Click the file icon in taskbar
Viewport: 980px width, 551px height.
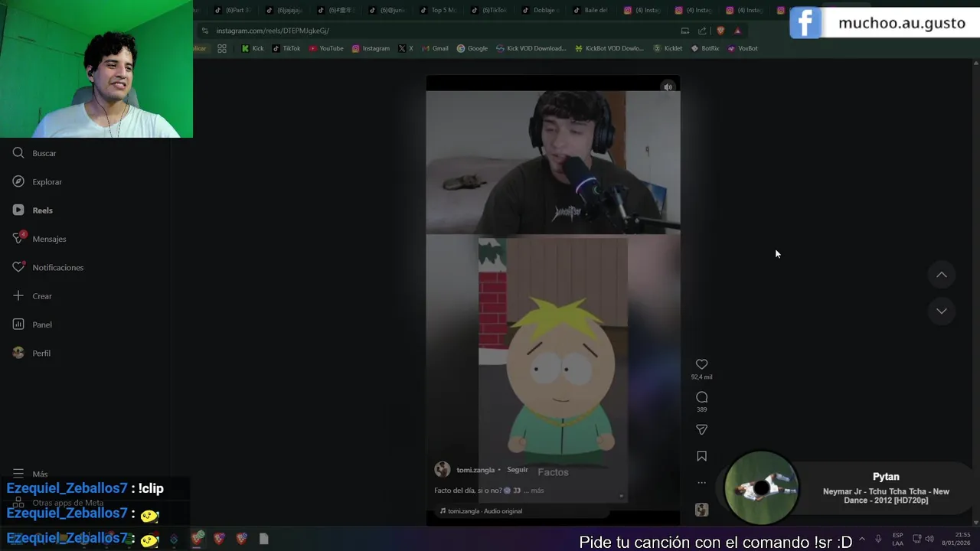click(263, 539)
